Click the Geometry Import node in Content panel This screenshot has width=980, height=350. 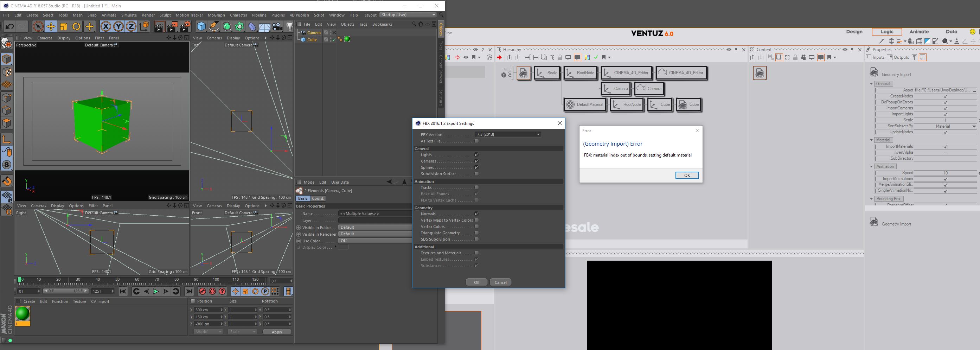[759, 73]
